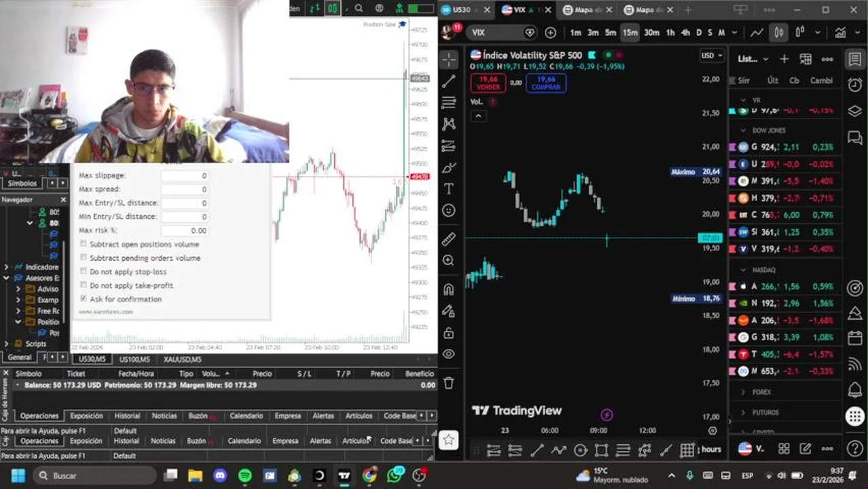Select the candlestick chart type

click(779, 33)
